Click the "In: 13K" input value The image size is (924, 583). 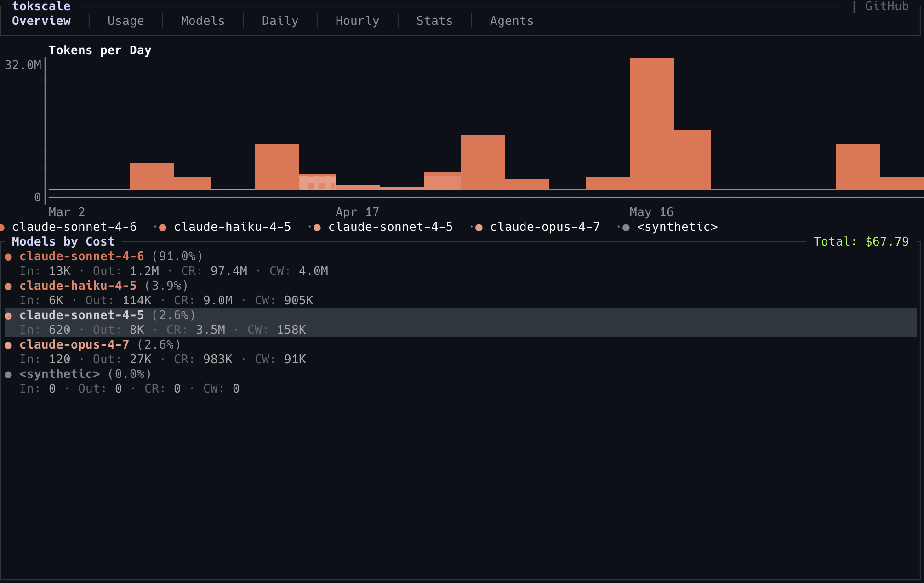[x=45, y=271]
